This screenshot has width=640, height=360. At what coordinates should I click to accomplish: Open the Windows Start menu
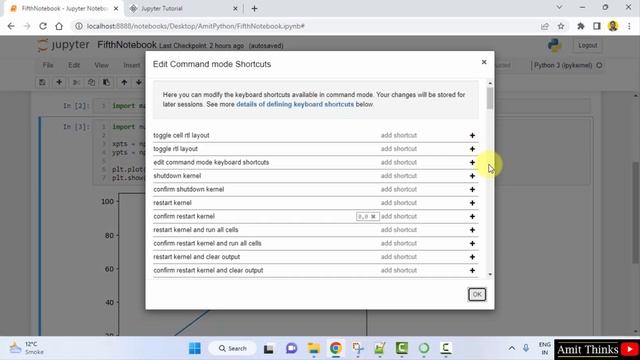coord(195,348)
